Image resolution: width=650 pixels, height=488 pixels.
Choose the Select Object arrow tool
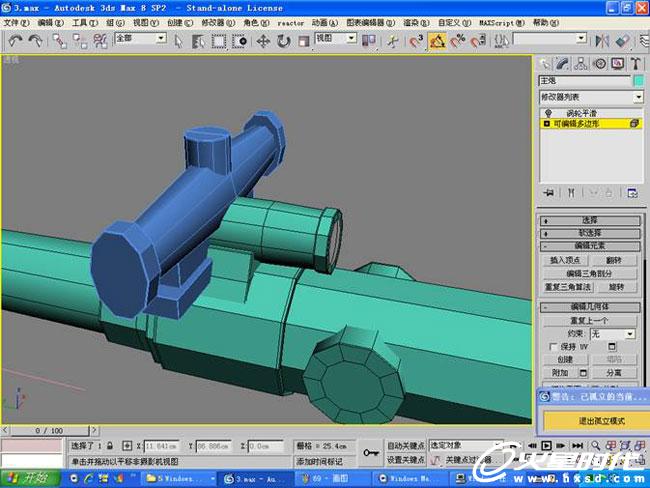pyautogui.click(x=179, y=41)
